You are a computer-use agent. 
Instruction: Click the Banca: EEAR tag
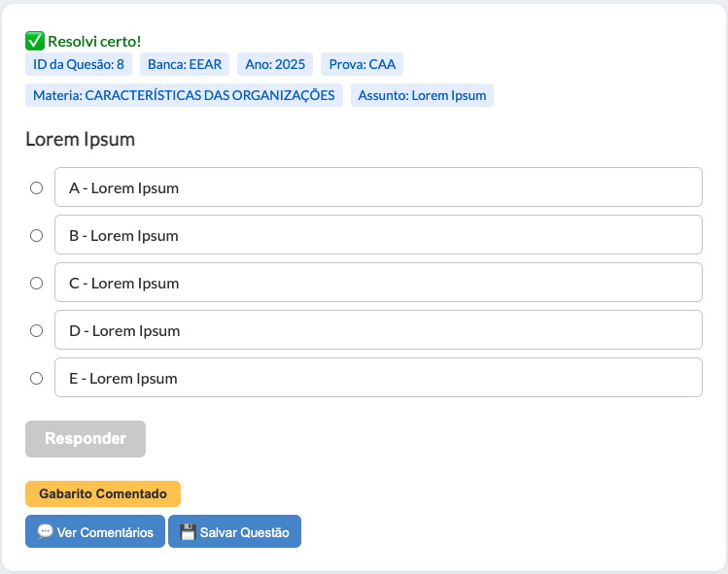(185, 65)
